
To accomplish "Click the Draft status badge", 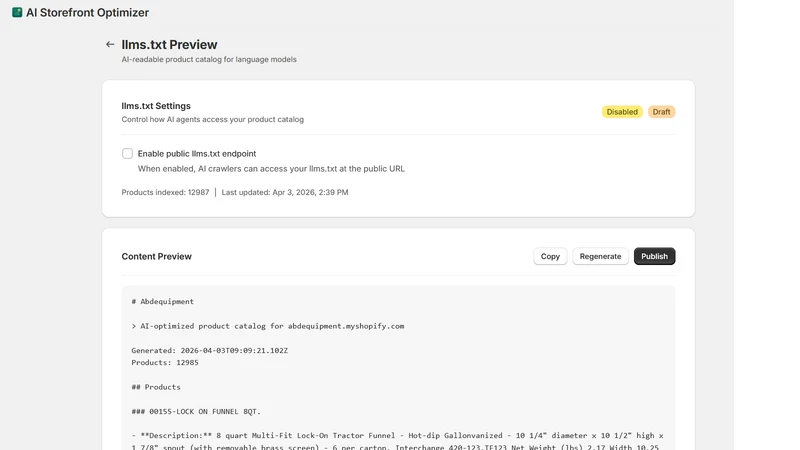I will click(x=661, y=112).
